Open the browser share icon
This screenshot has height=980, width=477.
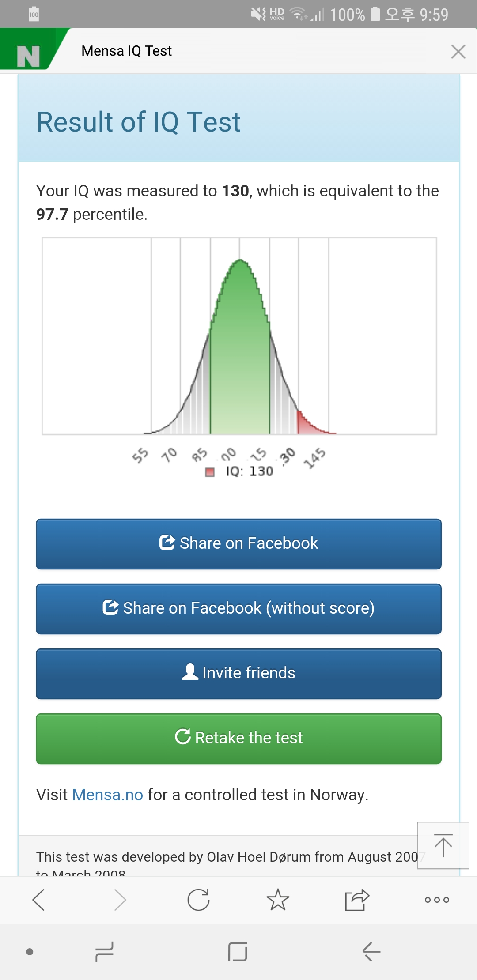(357, 900)
